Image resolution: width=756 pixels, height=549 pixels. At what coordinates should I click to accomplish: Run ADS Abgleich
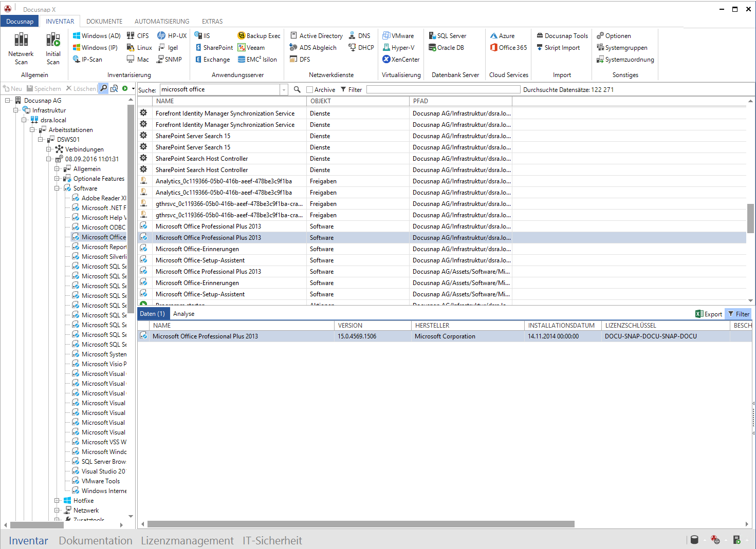coord(314,47)
